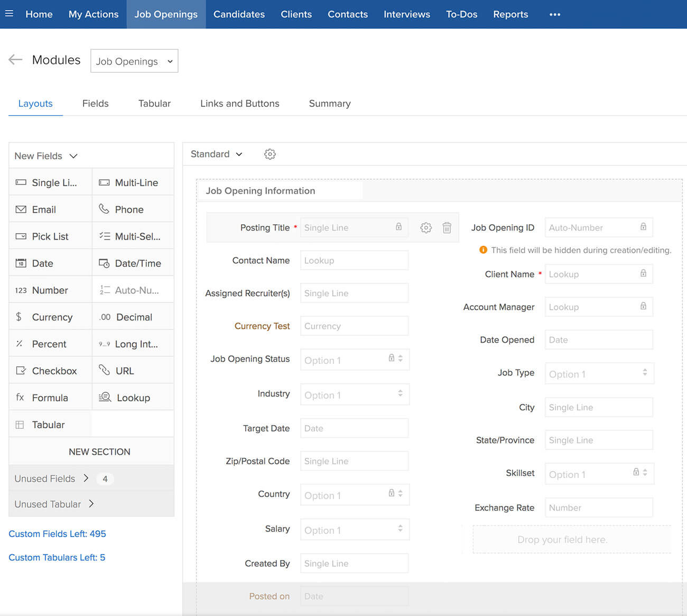Screen dimensions: 687x616
Task: Click the more options ellipsis in navbar
Action: click(554, 14)
